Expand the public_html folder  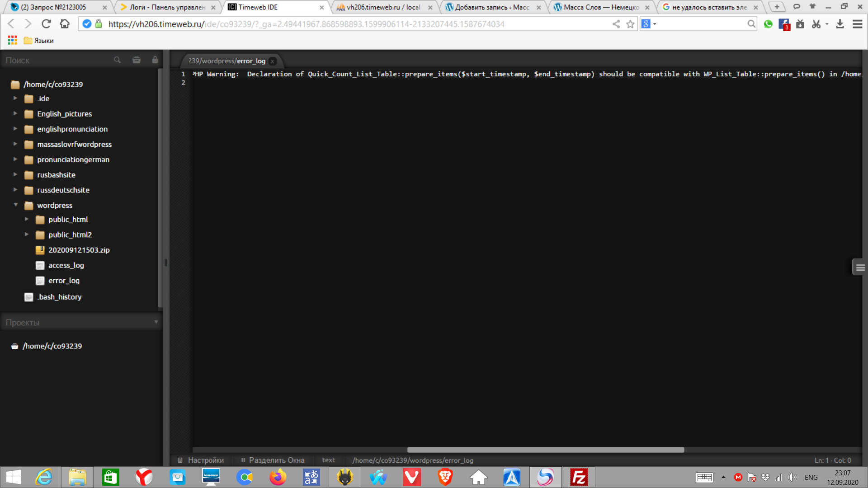[x=27, y=219]
